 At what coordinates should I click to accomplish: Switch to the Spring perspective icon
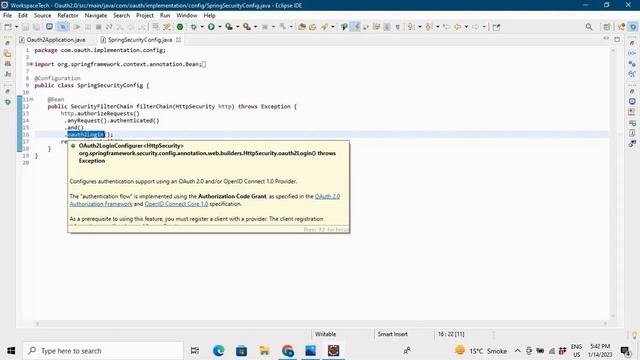point(633,27)
